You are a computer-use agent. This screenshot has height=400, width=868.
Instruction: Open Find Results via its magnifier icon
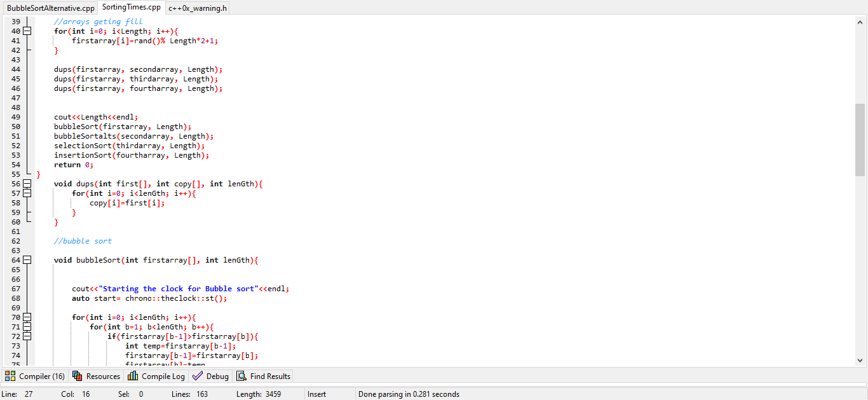coord(241,376)
